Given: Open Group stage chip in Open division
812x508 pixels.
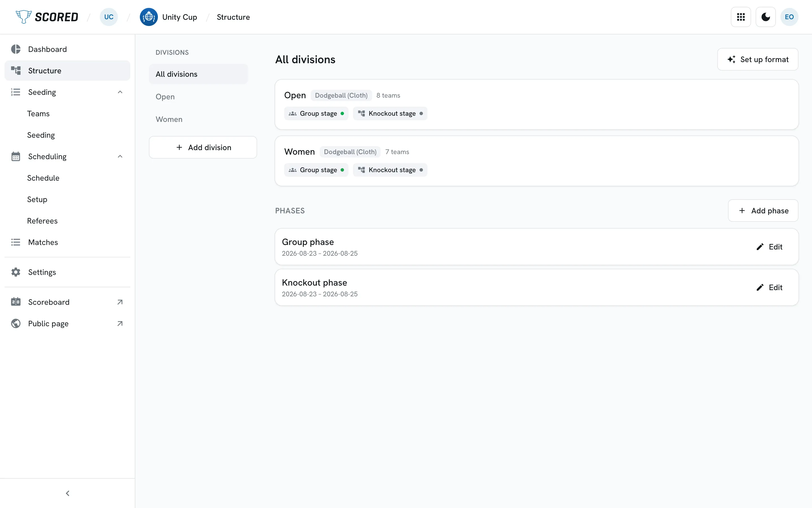Looking at the screenshot, I should point(316,113).
